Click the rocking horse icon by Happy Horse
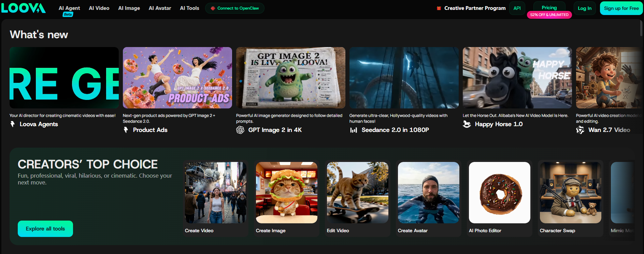Screen dimensions: 644x254 point(467,124)
